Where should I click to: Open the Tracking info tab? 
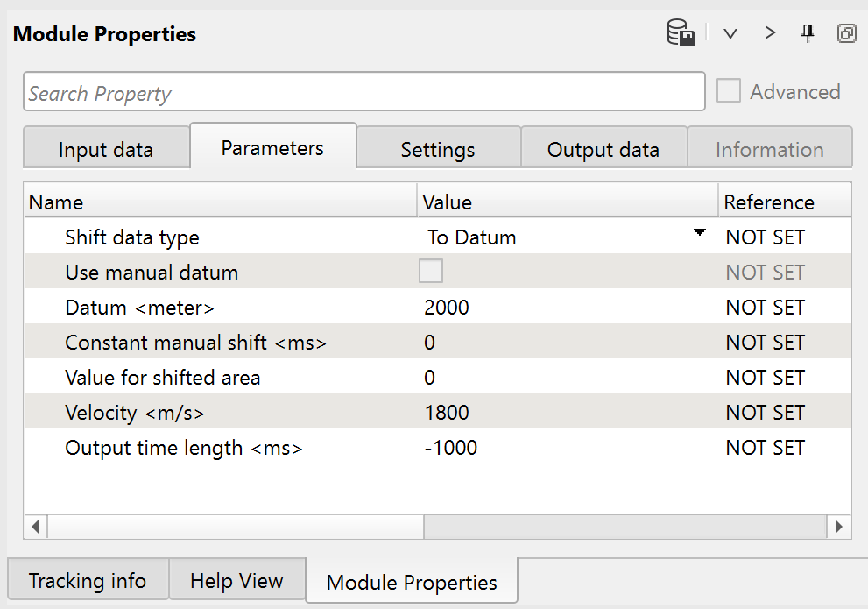[87, 581]
